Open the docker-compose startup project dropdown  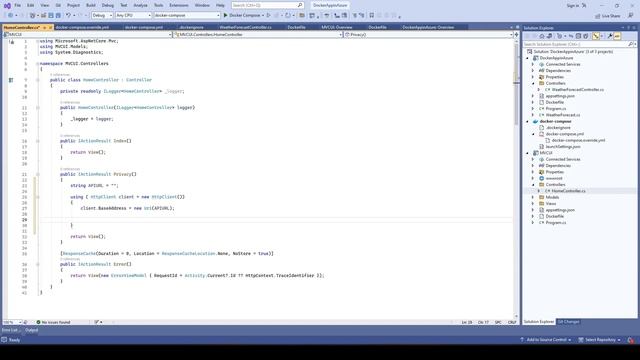coord(187,15)
